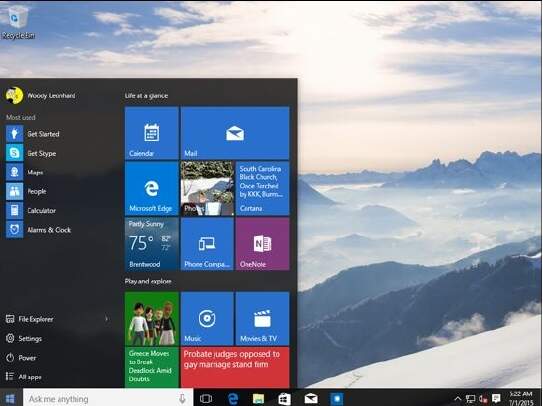Click the Woody Leonhard user avatar
This screenshot has width=543, height=406.
14,95
